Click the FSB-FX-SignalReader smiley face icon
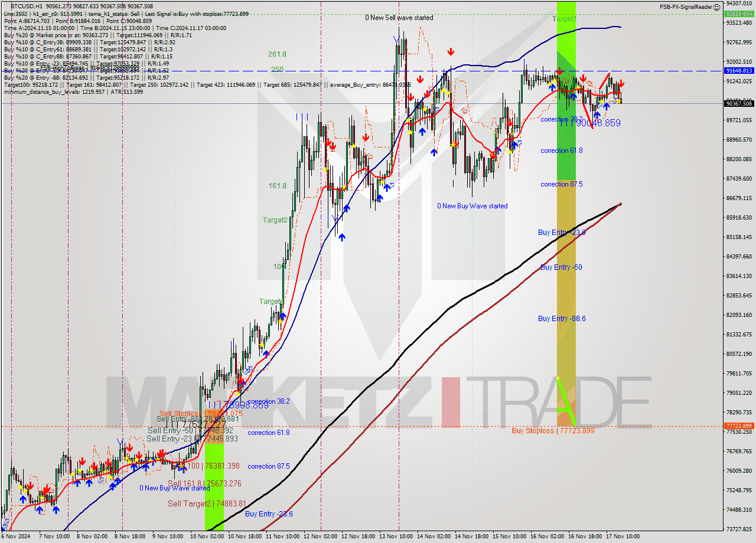Screen dimensions: 756x543 [x=716, y=7]
